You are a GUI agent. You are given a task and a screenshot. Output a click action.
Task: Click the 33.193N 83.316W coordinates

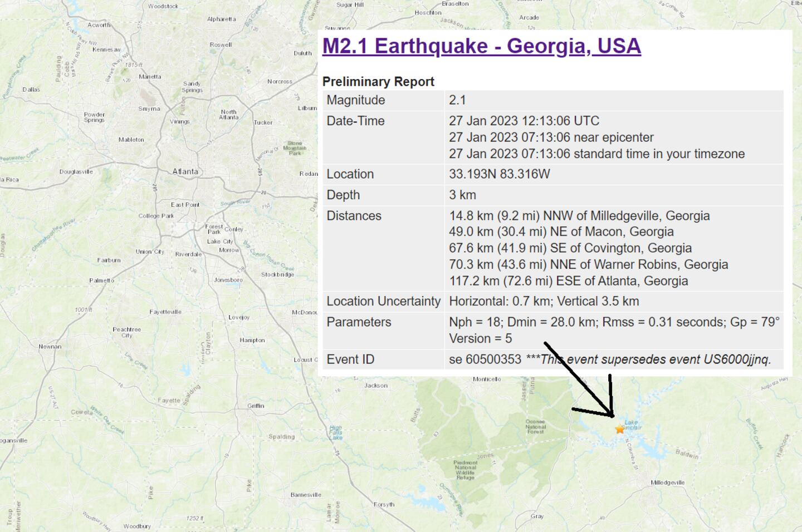point(499,174)
